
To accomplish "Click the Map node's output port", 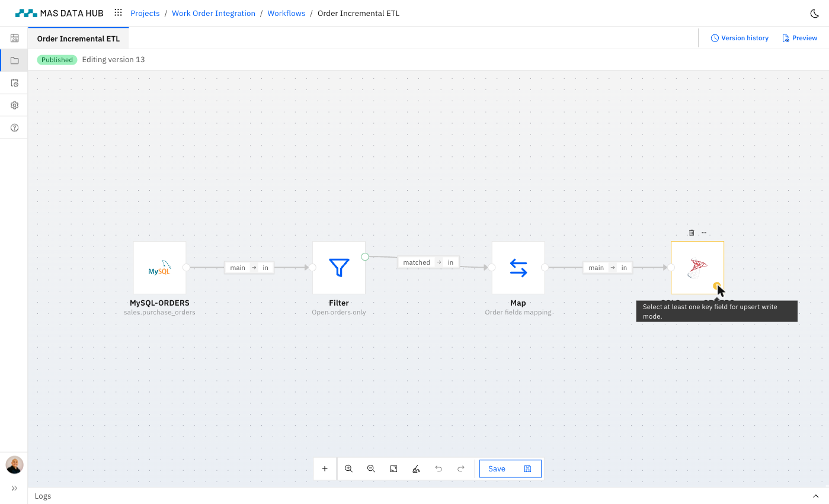I will [545, 268].
